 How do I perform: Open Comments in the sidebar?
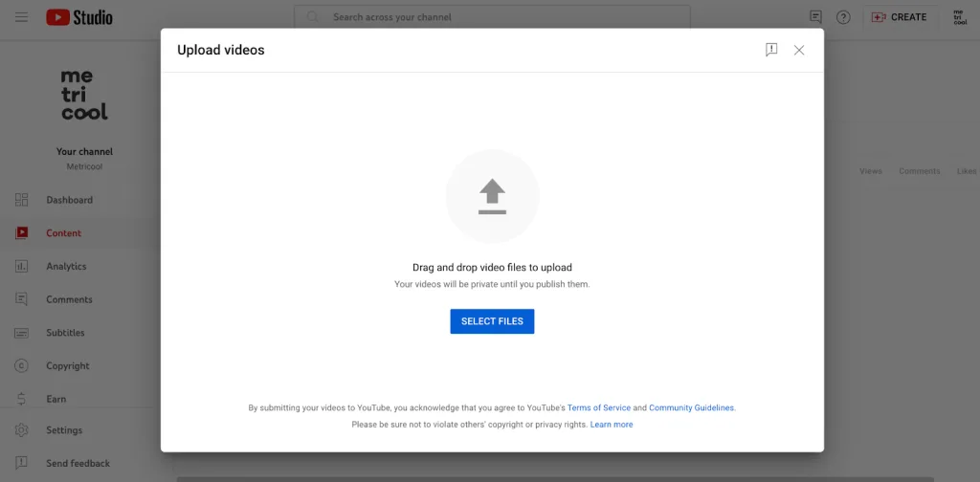(69, 299)
